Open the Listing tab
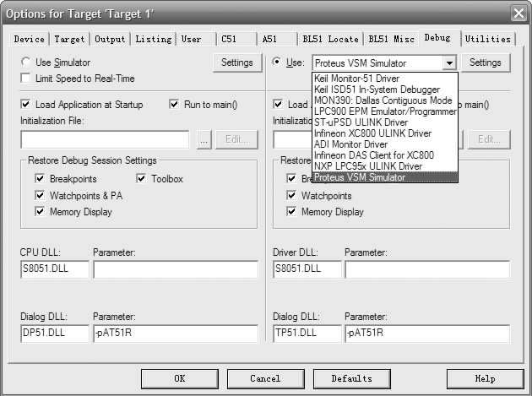The width and height of the screenshot is (532, 396). pos(154,39)
